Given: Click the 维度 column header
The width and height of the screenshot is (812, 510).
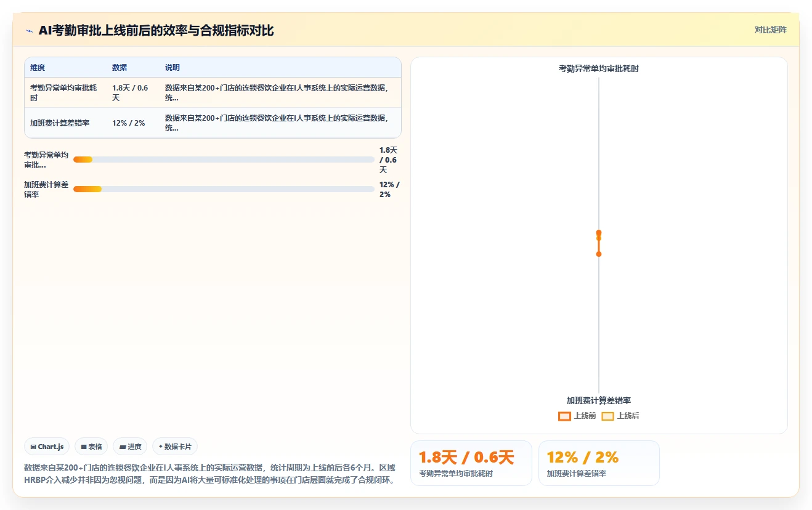Looking at the screenshot, I should [38, 68].
